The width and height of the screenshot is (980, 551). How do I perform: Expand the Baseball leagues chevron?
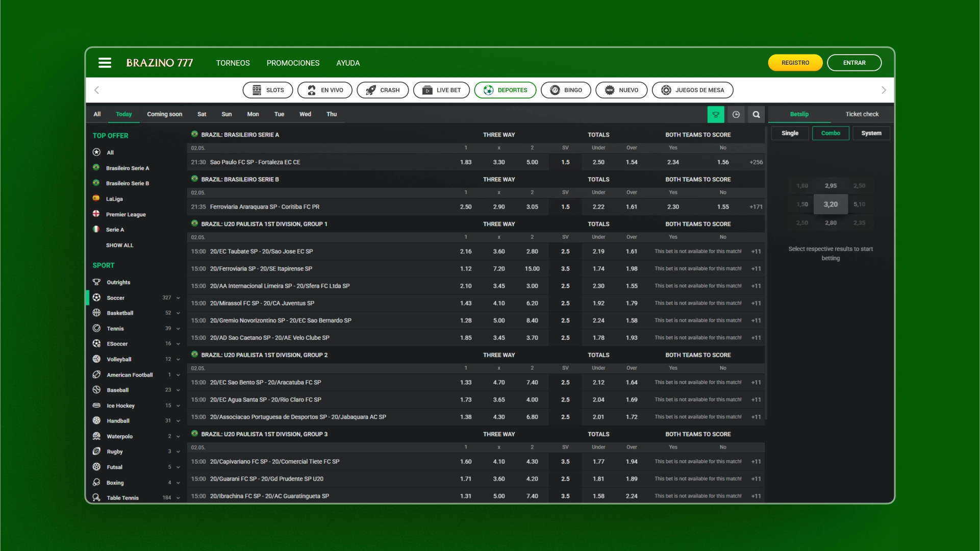178,390
